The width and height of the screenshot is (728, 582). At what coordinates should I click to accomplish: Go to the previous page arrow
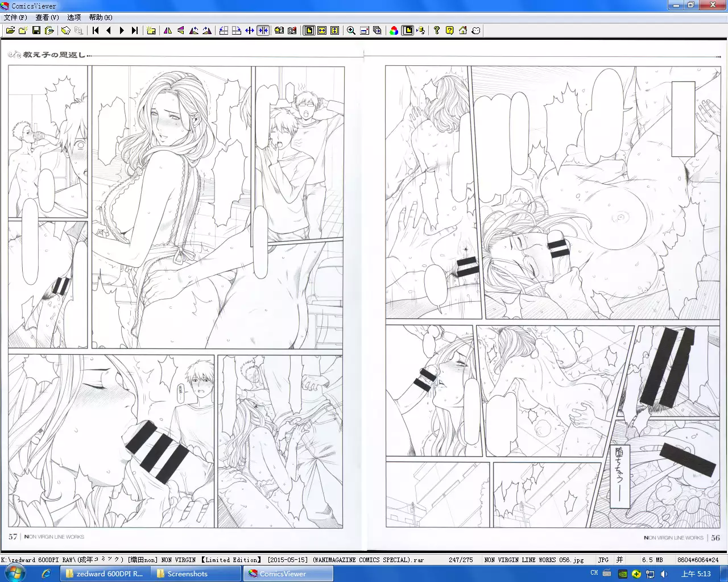click(x=109, y=31)
